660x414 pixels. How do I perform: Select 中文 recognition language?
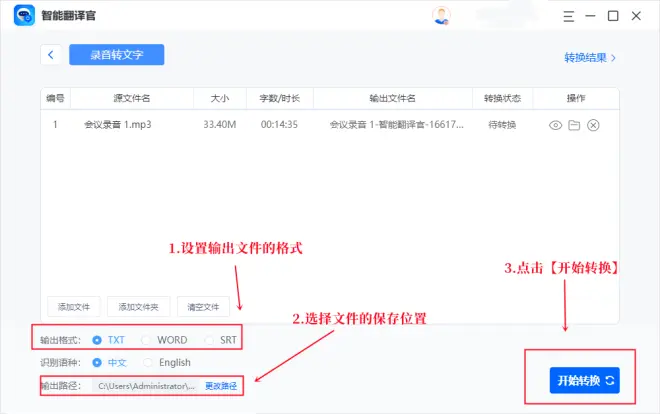click(x=109, y=362)
